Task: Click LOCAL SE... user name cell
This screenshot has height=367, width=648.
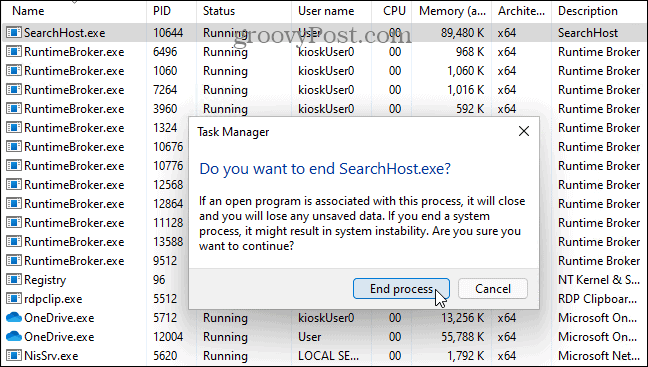Action: coord(329,356)
